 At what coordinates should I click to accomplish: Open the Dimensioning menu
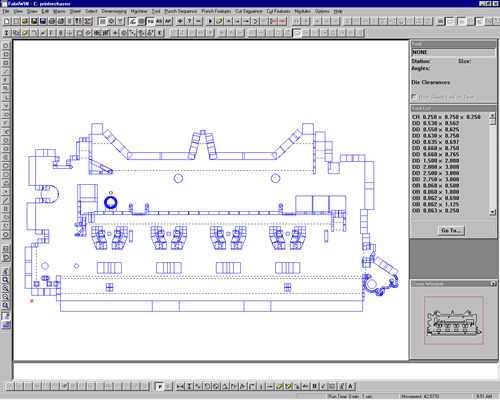coord(114,11)
